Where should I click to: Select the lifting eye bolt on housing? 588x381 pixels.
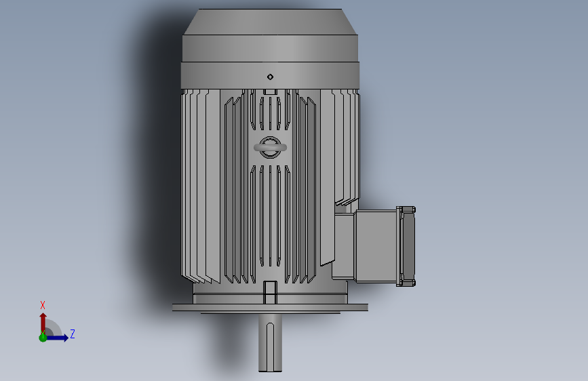(x=270, y=147)
